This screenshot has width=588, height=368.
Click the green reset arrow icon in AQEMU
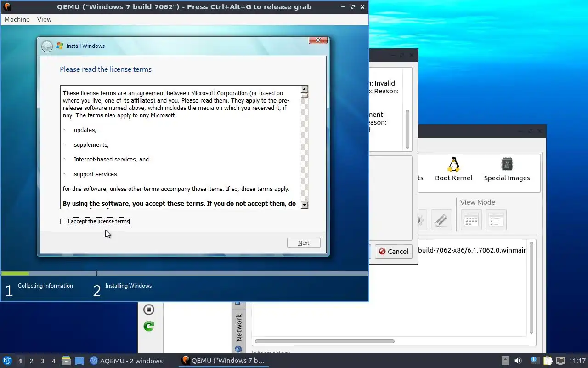[x=149, y=326]
